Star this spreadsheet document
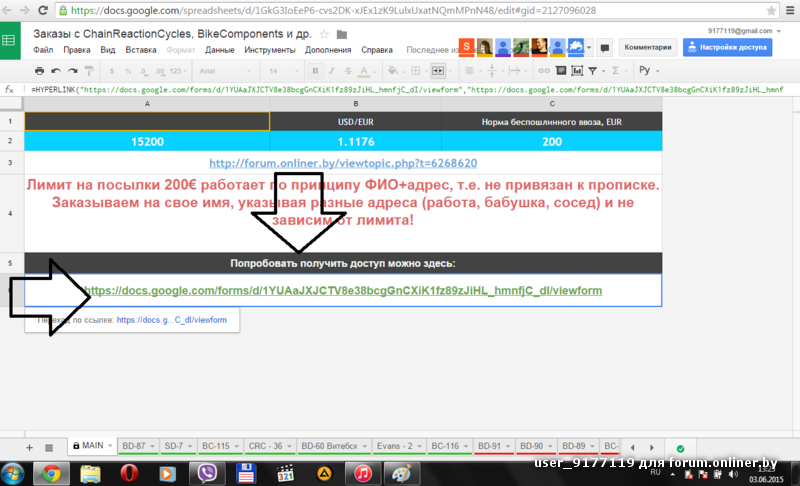 click(324, 35)
